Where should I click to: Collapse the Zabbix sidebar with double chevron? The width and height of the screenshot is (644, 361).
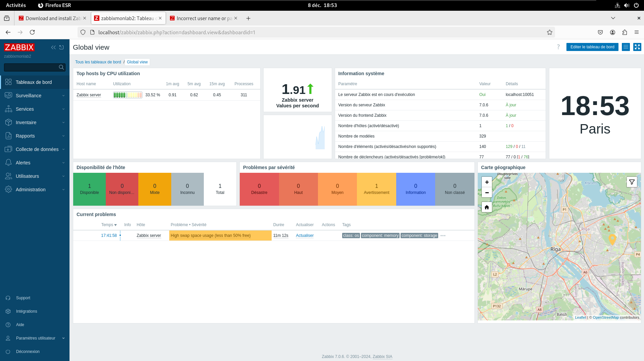[53, 47]
